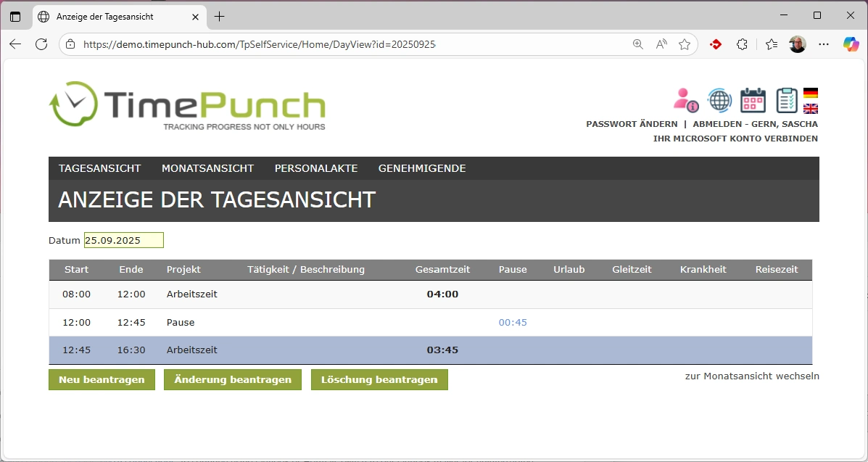Viewport: 868px width, 462px height.
Task: Click the Datum date input field
Action: click(x=123, y=240)
